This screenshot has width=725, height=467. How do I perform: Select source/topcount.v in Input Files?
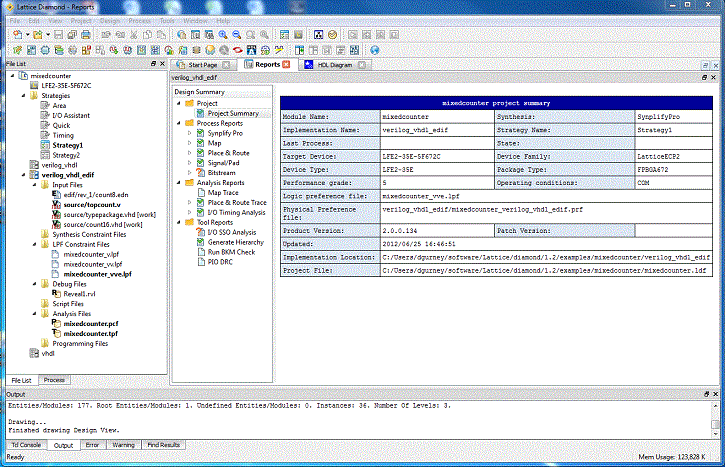pos(91,204)
